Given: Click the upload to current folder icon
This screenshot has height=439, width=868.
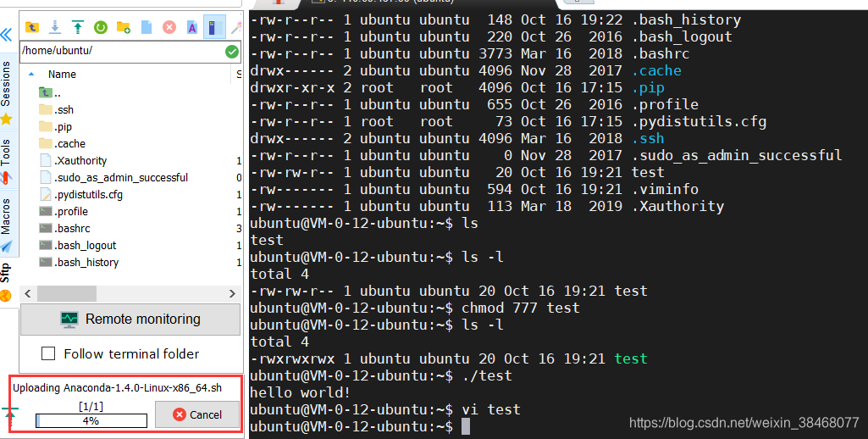Looking at the screenshot, I should click(78, 26).
